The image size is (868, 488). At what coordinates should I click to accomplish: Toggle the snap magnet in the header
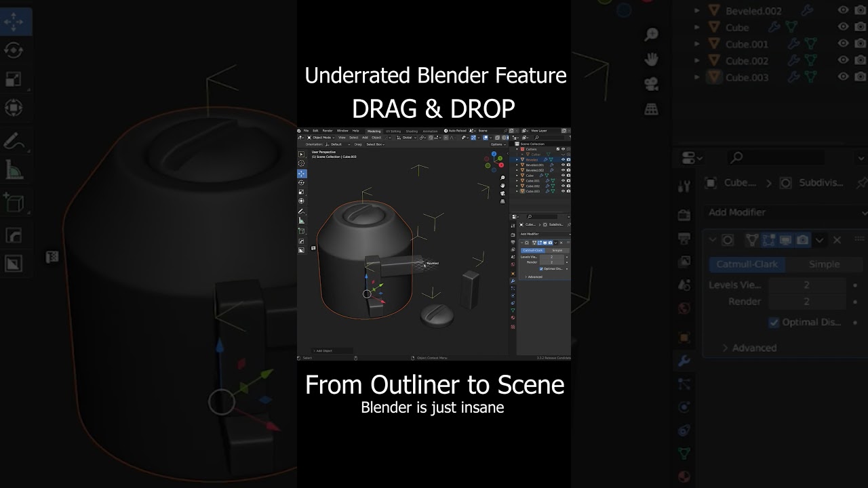[431, 138]
